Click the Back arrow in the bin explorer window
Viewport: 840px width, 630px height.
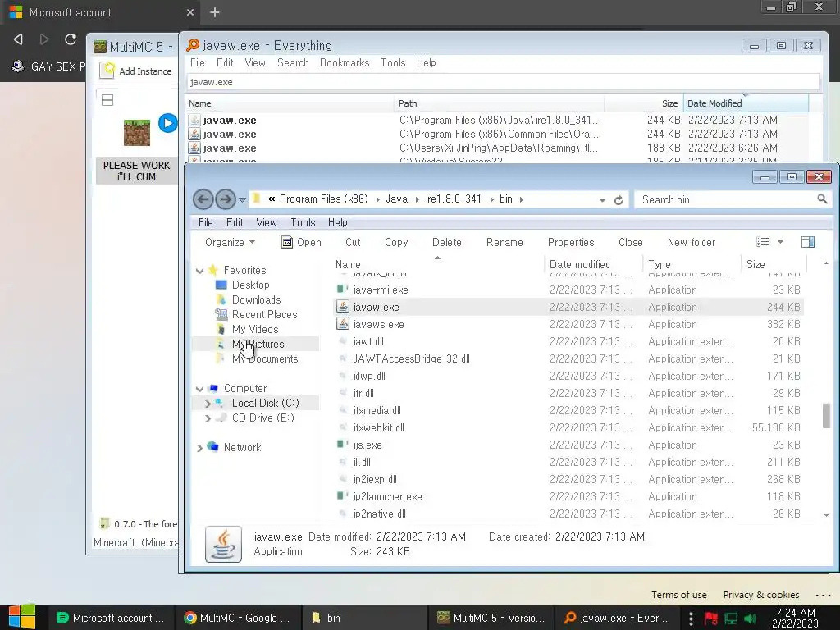[x=203, y=200]
